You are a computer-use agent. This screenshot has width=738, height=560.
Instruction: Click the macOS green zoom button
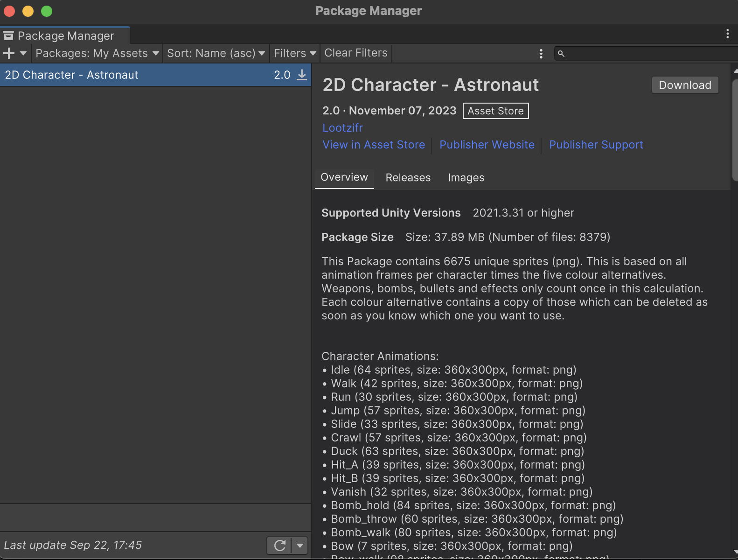coord(47,11)
